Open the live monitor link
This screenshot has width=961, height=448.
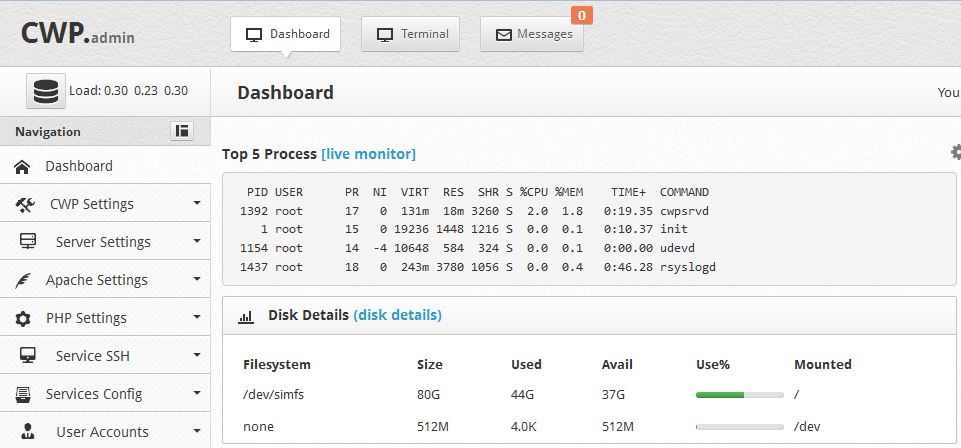368,154
